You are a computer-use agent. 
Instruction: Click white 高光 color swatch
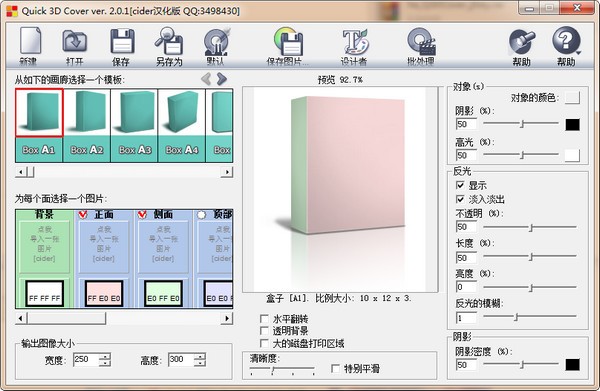click(x=572, y=155)
